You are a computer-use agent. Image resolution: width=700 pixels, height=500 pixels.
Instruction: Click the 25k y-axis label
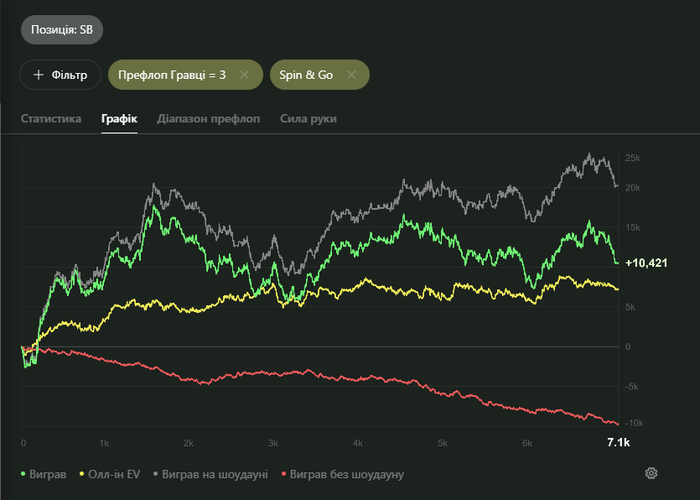[633, 158]
